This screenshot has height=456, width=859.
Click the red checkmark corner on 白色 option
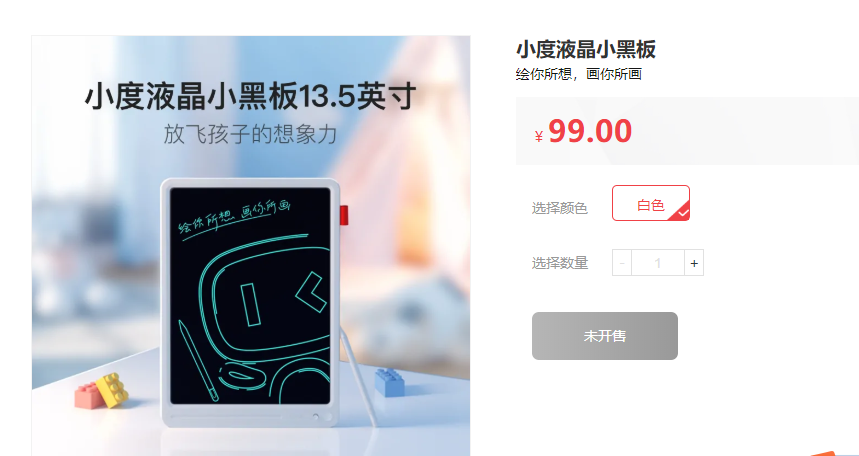682,213
